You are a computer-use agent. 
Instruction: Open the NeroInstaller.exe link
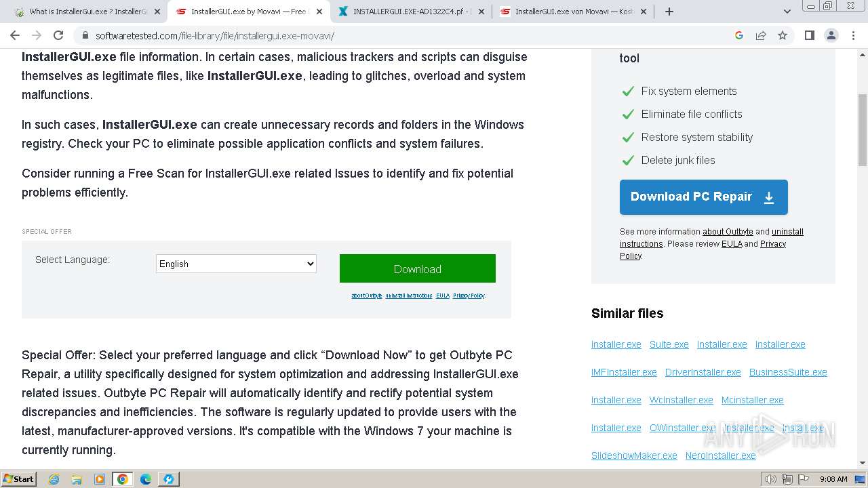click(x=721, y=455)
